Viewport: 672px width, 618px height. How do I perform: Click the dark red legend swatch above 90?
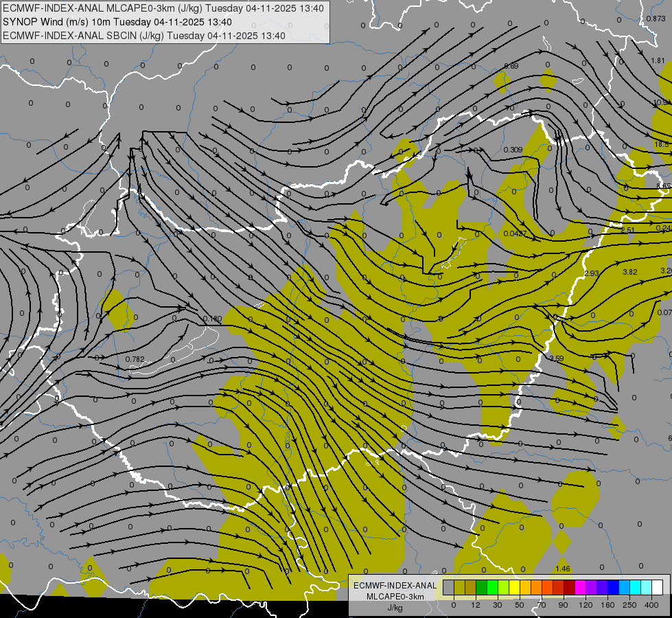569,587
